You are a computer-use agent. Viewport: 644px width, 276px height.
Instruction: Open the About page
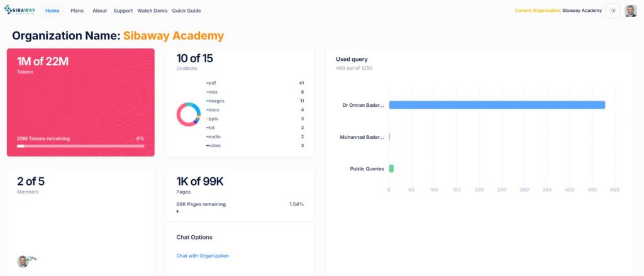(x=99, y=11)
